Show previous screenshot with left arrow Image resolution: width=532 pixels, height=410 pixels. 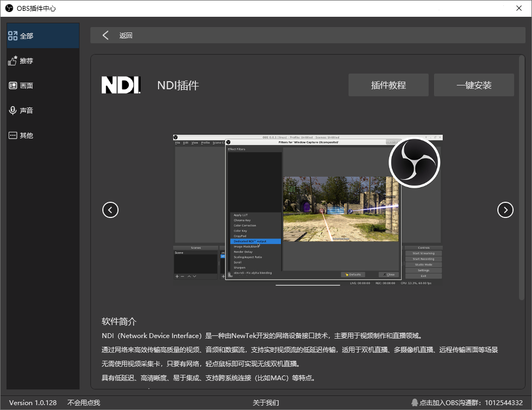click(x=110, y=210)
